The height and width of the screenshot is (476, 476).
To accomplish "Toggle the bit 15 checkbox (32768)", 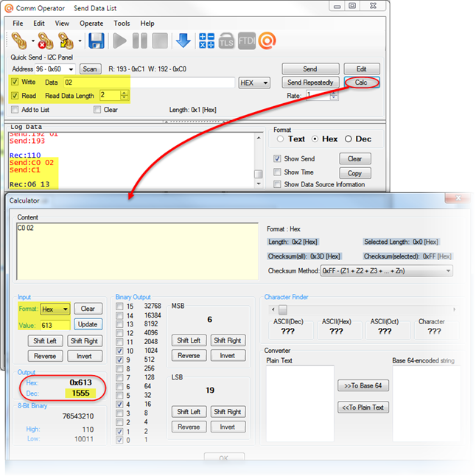I will (x=119, y=307).
